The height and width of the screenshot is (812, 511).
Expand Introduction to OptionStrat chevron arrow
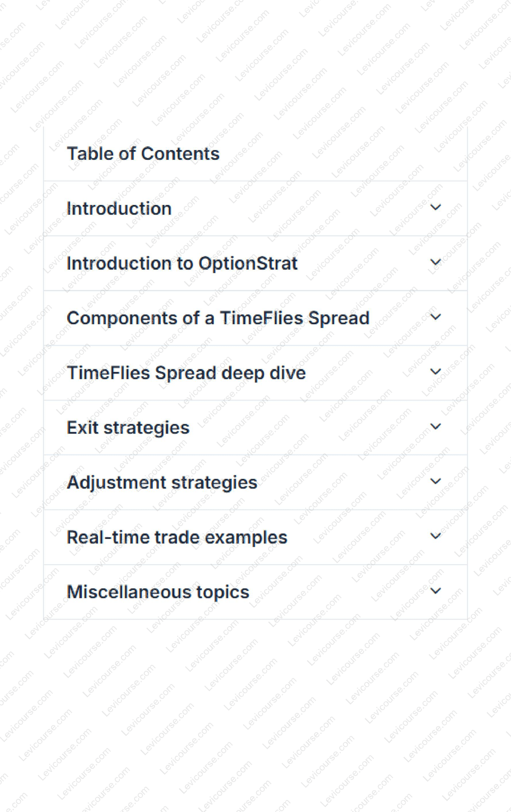click(436, 262)
